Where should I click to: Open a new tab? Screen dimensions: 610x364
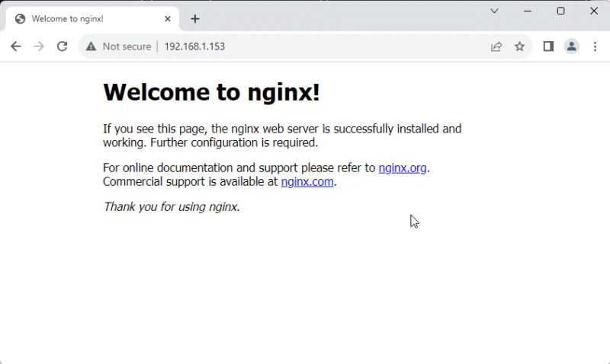click(195, 19)
